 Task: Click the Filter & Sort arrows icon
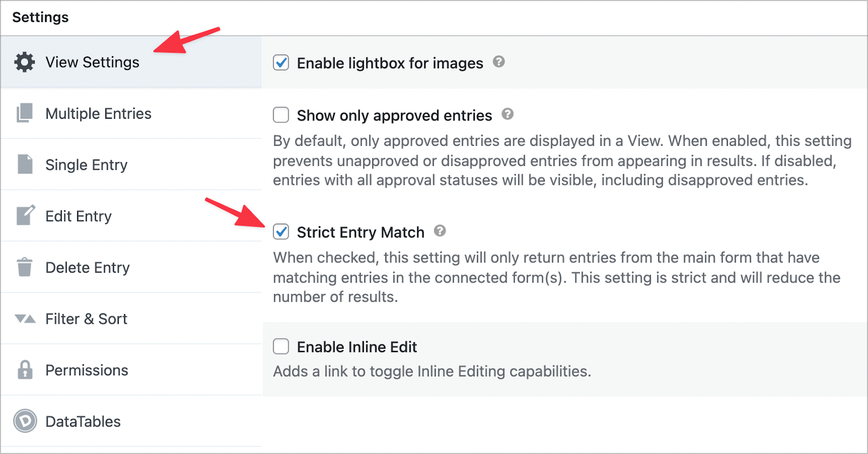(24, 318)
